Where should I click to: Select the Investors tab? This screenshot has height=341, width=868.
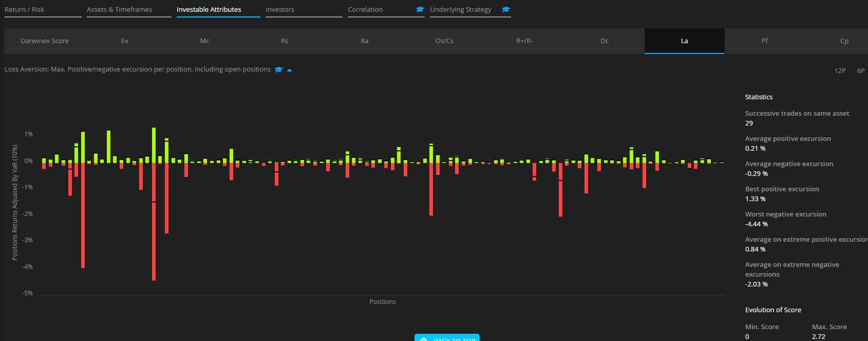(x=280, y=9)
